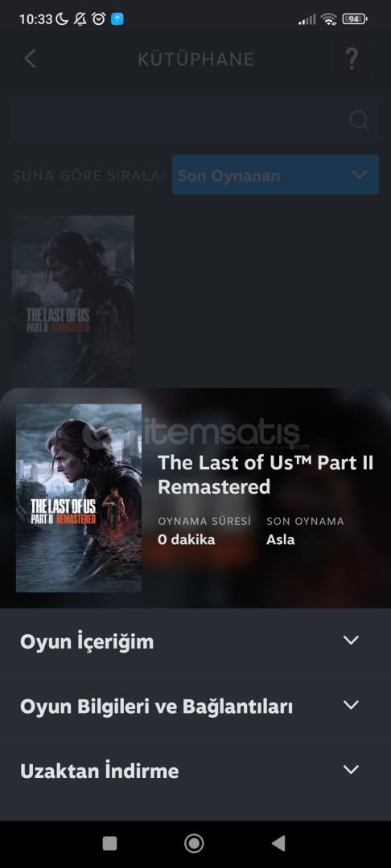Tap the back arrow in the header
The height and width of the screenshot is (868, 391).
[30, 59]
